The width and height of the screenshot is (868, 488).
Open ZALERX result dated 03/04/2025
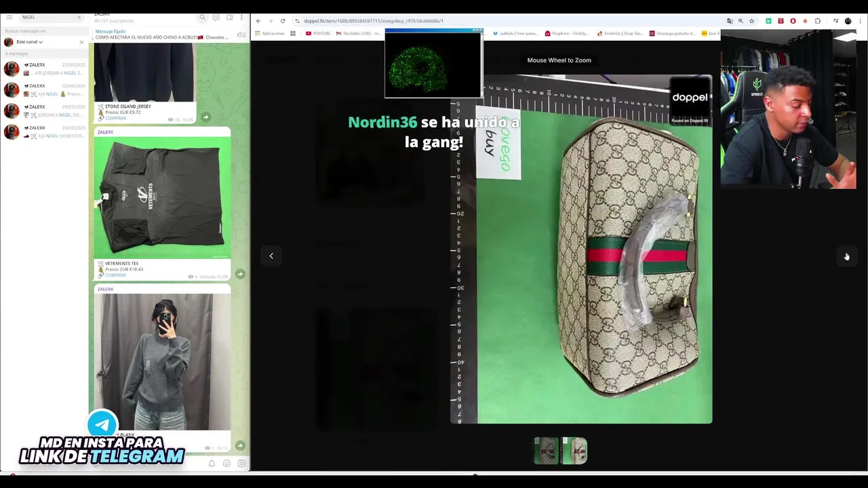point(45,90)
